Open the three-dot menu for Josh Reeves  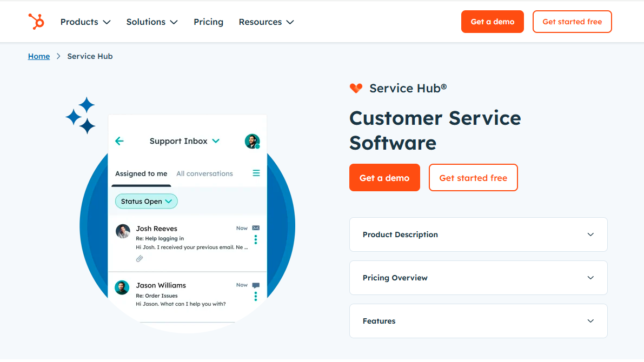256,239
